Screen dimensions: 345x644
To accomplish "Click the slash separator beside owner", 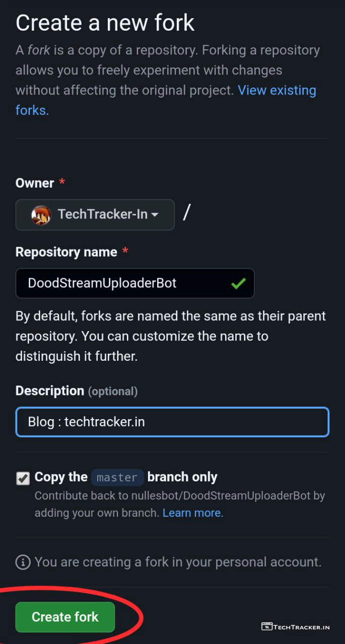I will click(x=186, y=213).
